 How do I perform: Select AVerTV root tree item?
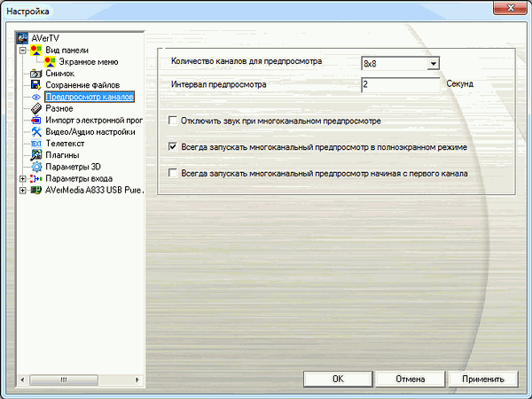[45, 38]
